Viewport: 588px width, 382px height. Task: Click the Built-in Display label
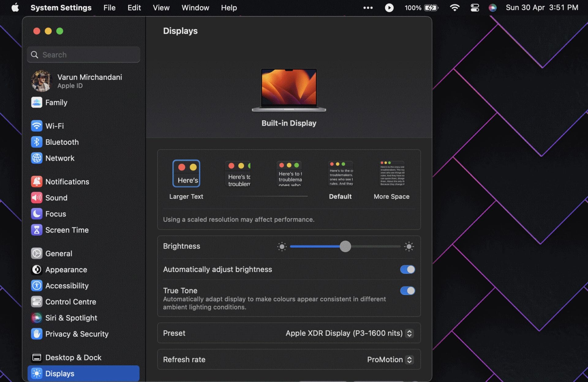click(289, 123)
